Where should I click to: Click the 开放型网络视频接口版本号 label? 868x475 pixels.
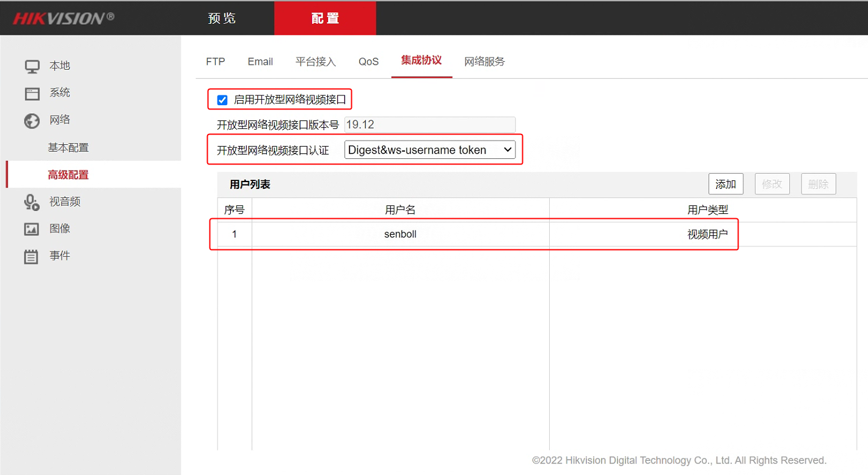278,125
